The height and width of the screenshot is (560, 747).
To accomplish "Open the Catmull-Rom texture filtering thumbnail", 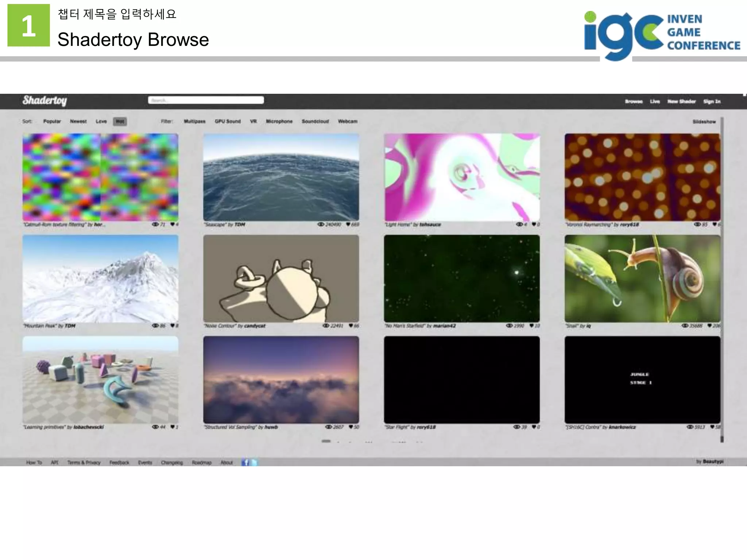I will pyautogui.click(x=100, y=177).
